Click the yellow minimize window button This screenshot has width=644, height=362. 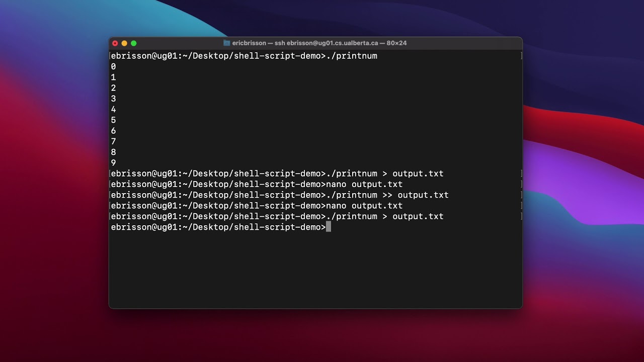(x=124, y=43)
